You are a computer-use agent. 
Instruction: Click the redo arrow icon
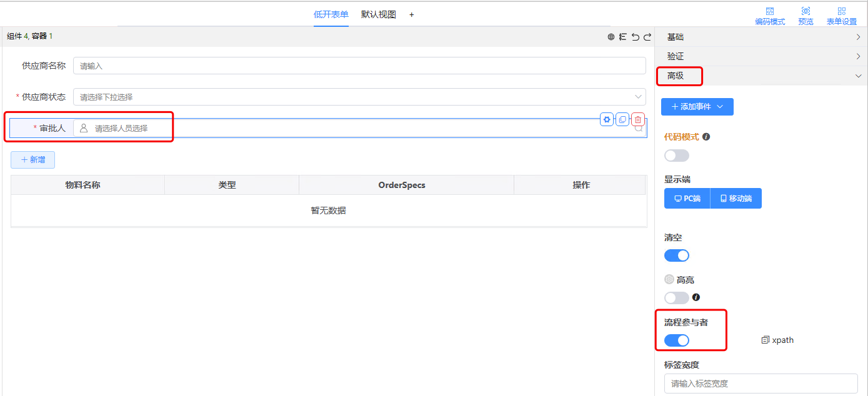coord(647,37)
